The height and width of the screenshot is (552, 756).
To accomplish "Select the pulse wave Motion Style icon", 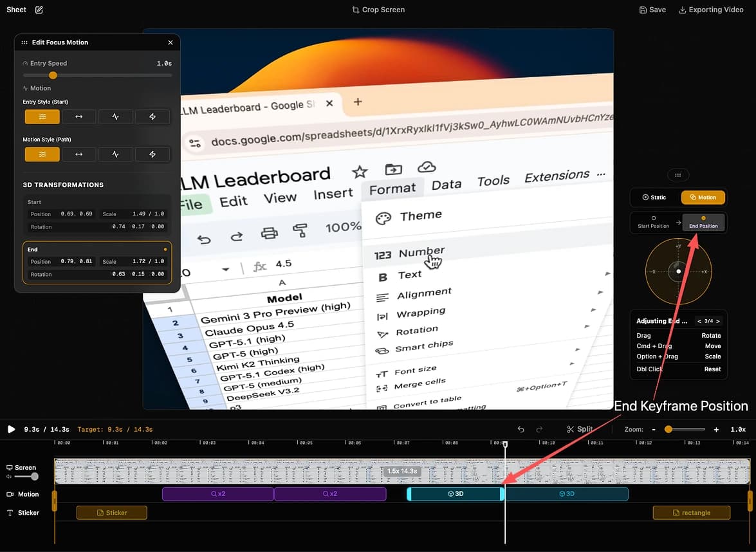I will 116,154.
